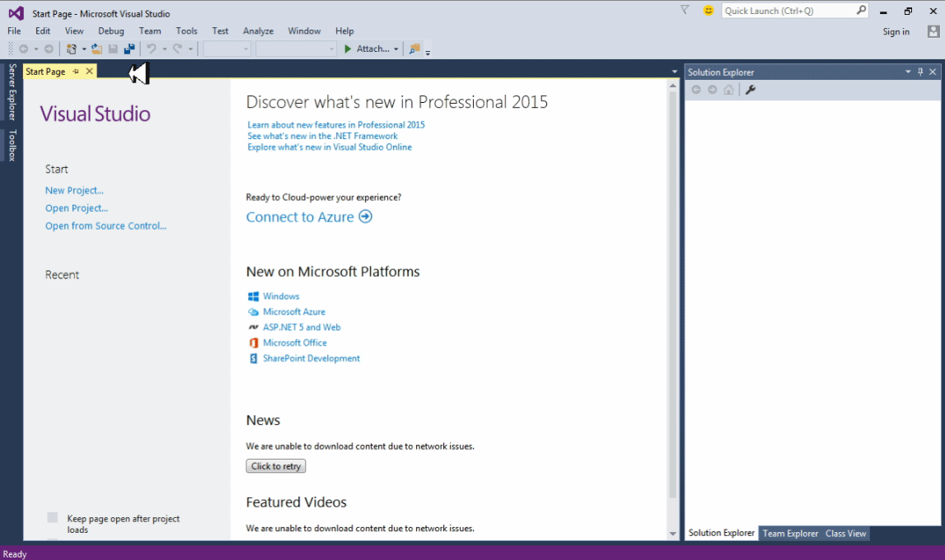Switch to the Team Explorer tab
This screenshot has width=945, height=560.
click(x=790, y=534)
